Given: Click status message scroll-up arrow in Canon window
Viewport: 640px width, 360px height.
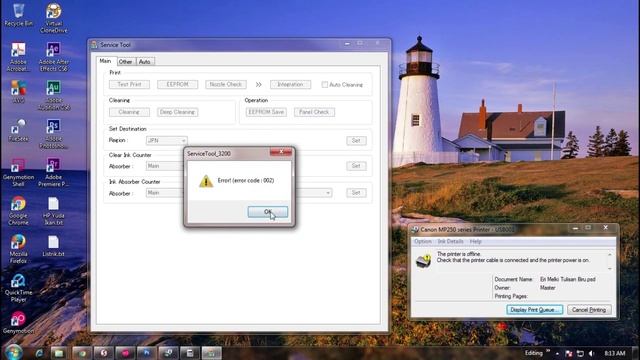Looking at the screenshot, I should (610, 255).
